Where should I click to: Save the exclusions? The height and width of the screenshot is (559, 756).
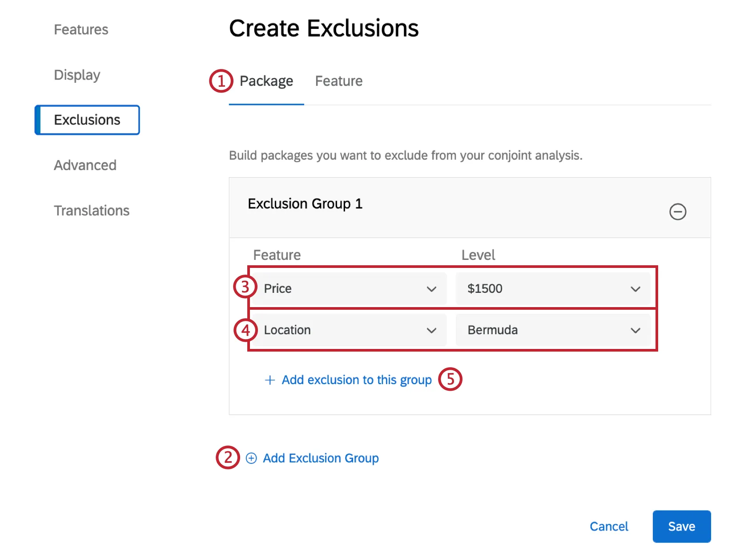pos(681,527)
